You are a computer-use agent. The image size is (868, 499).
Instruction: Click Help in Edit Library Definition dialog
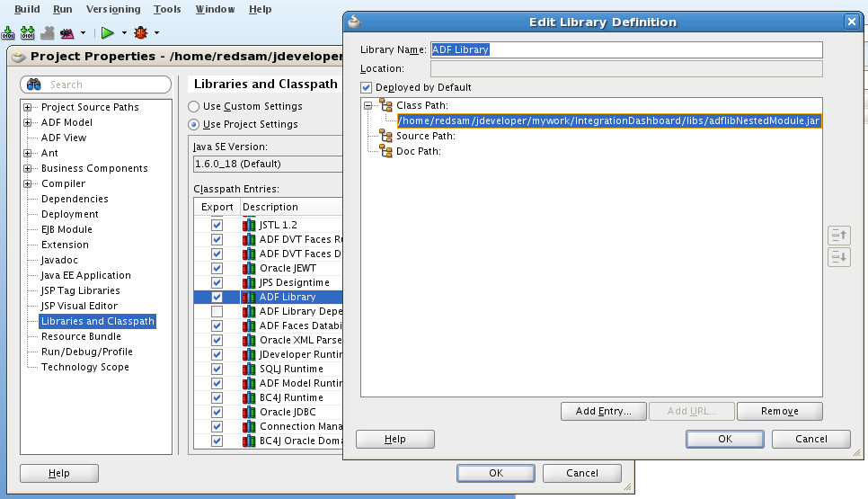[x=395, y=439]
